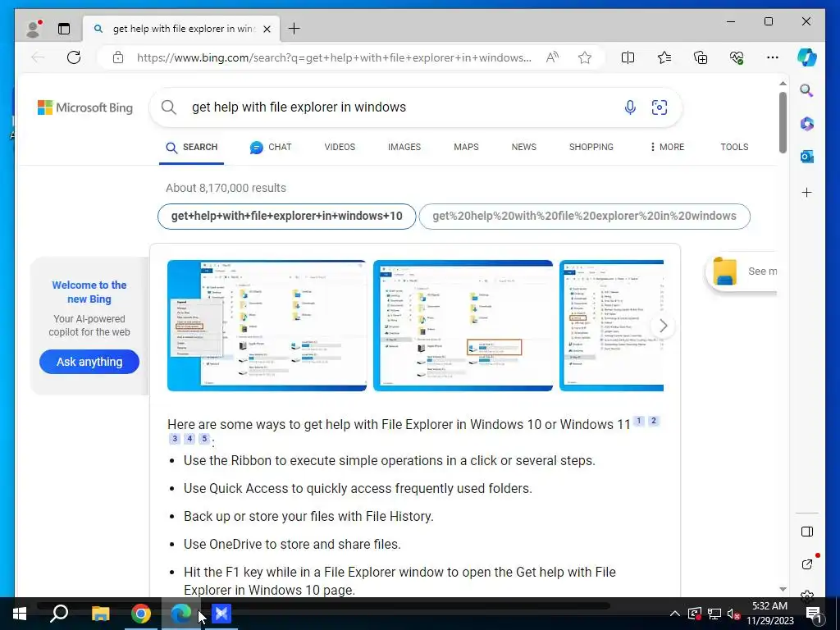Viewport: 840px width, 630px height.
Task: Switch to SHOPPING results
Action: click(591, 147)
